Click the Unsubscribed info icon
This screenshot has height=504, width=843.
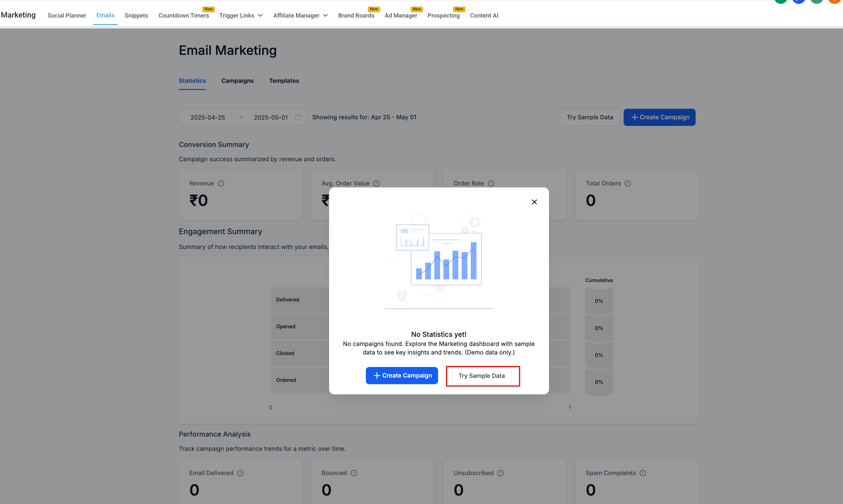[x=500, y=473]
